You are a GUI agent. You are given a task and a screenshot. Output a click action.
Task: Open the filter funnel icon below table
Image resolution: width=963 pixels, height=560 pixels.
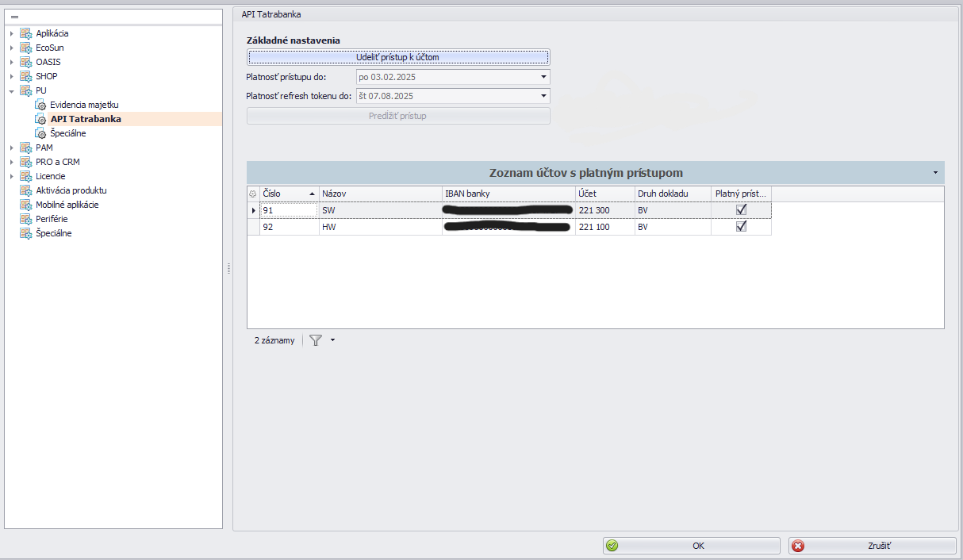point(316,340)
